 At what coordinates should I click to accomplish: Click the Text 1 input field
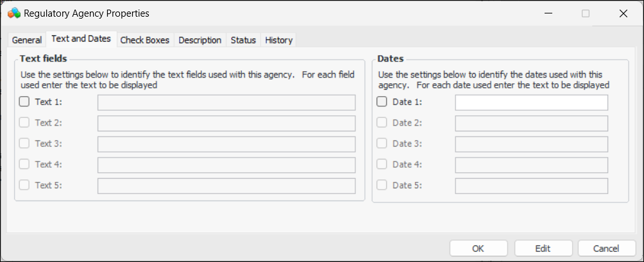[x=226, y=102]
